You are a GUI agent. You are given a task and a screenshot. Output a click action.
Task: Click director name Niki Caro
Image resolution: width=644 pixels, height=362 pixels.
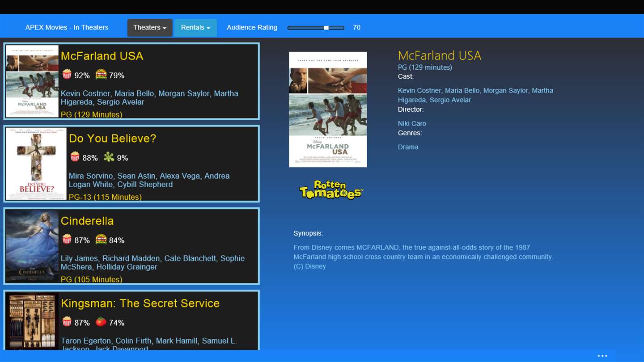point(412,123)
